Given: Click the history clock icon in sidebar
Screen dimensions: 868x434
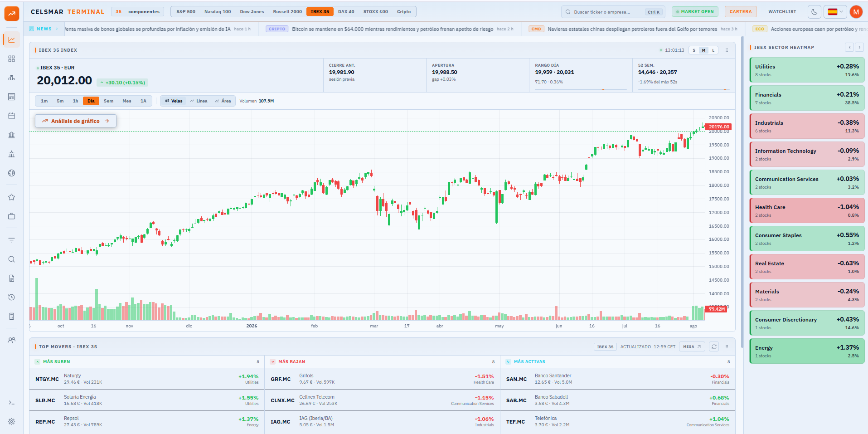Looking at the screenshot, I should coord(12,297).
